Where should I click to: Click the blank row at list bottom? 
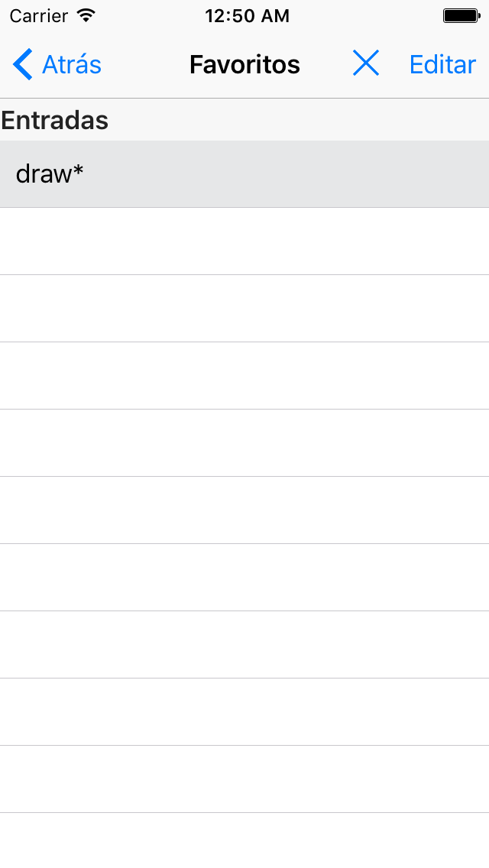(x=244, y=840)
